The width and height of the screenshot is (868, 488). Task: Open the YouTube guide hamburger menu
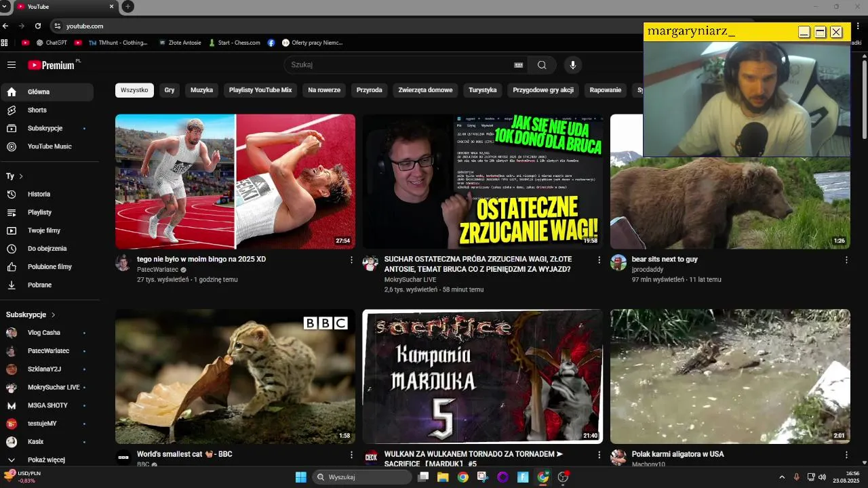tap(12, 65)
